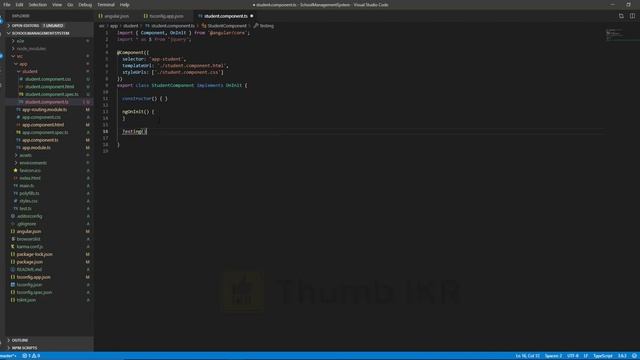Open app.component.spec.ts file
Screen dimensions: 640x360
coord(45,132)
